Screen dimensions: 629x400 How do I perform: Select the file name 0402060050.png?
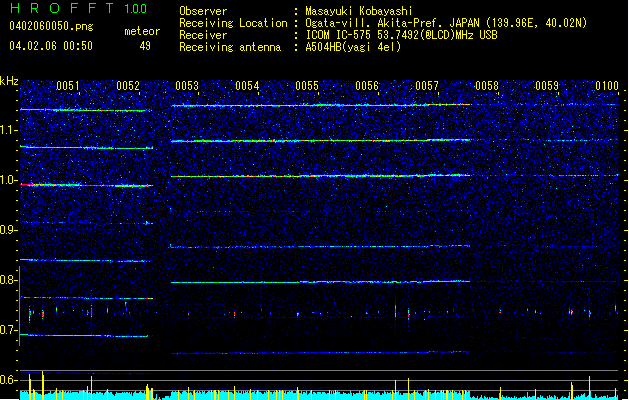point(51,27)
